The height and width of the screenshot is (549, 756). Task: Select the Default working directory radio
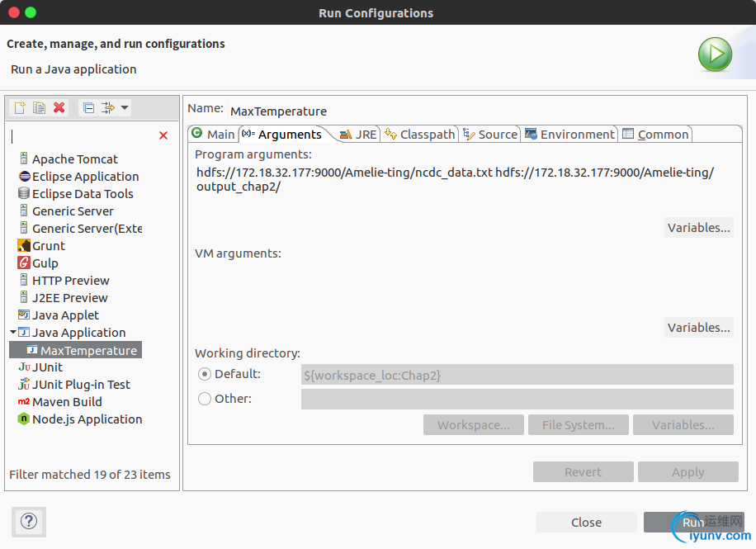[205, 374]
